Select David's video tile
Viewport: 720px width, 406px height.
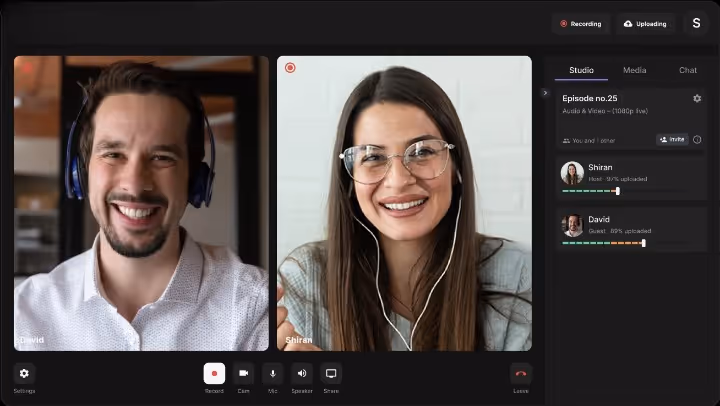point(141,203)
